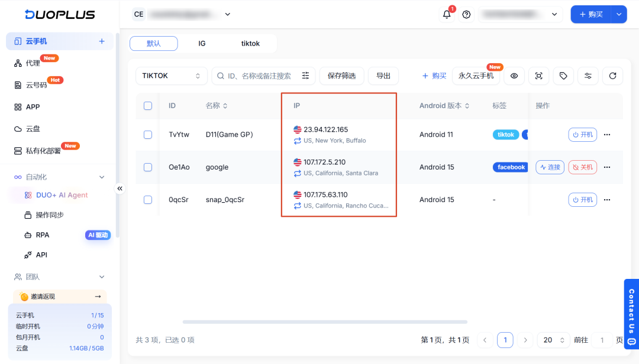Change the 20 per page selector
Image resolution: width=639 pixels, height=364 pixels.
coord(553,340)
